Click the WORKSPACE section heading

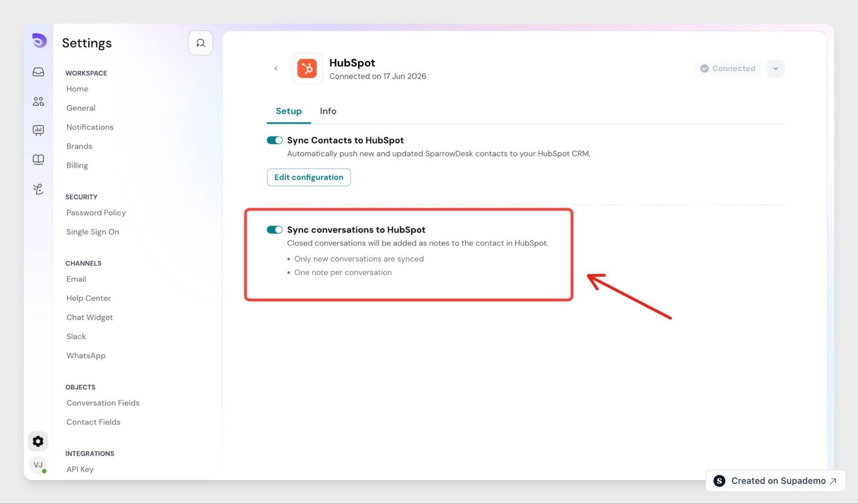pyautogui.click(x=86, y=73)
